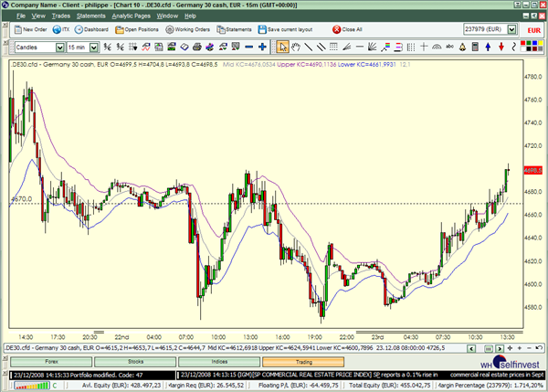Click the blue up arrow marker
This screenshot has height=392, width=548.
[x=488, y=47]
